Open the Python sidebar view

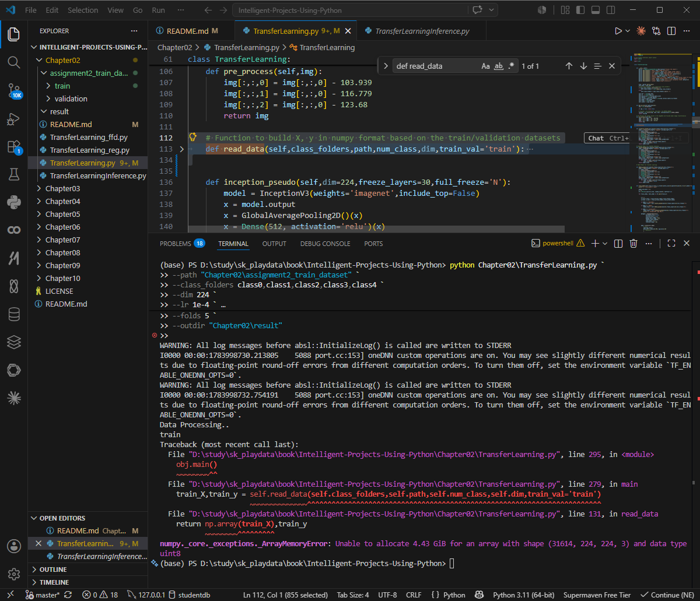13,202
